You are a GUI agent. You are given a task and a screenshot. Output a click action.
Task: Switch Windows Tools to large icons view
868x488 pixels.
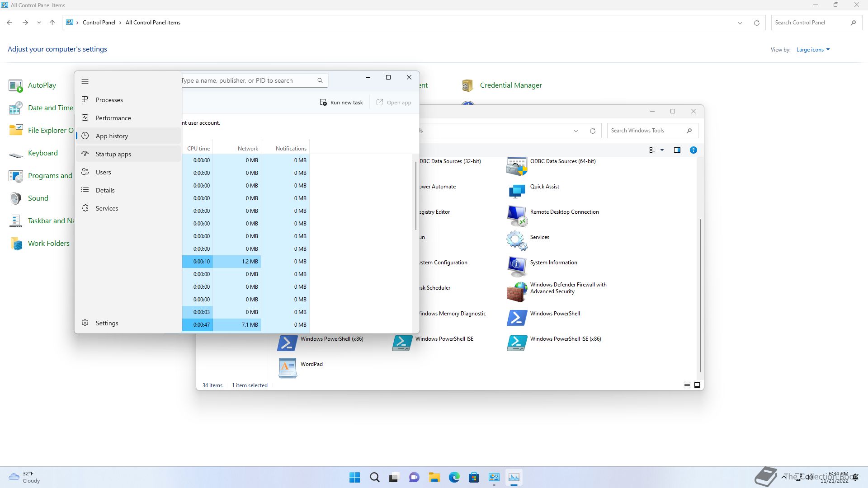pyautogui.click(x=697, y=385)
